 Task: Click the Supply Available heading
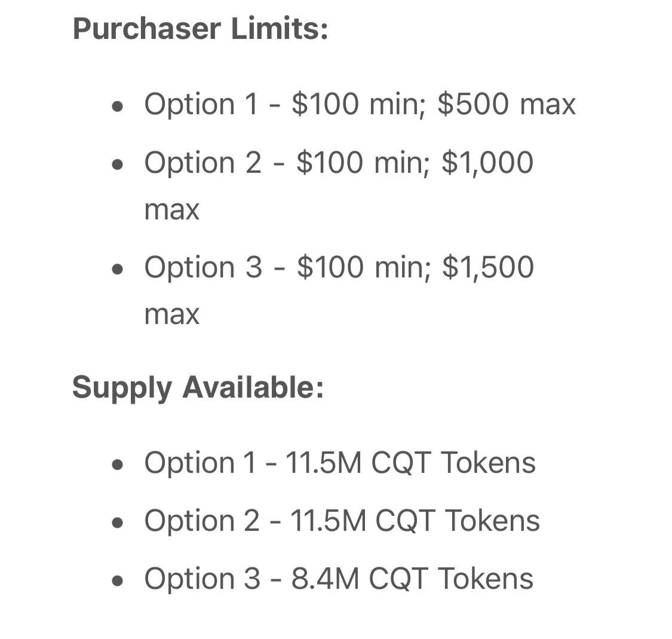(x=198, y=388)
